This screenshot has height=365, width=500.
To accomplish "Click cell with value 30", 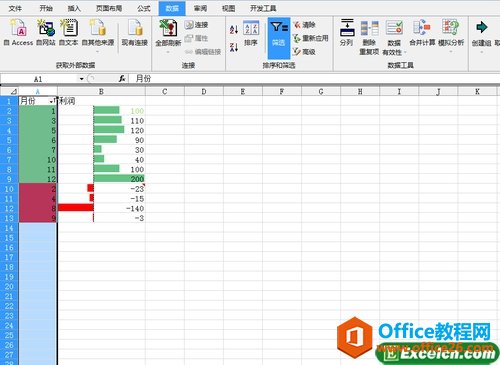I will pyautogui.click(x=101, y=150).
